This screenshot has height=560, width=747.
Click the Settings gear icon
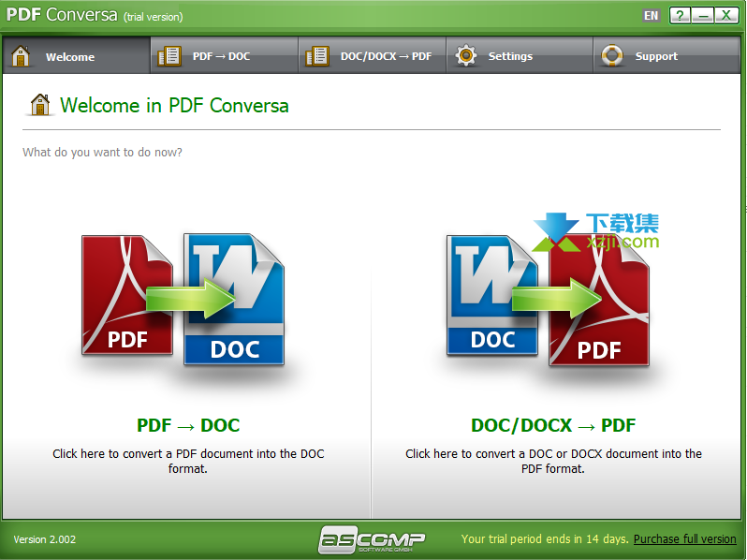(466, 56)
